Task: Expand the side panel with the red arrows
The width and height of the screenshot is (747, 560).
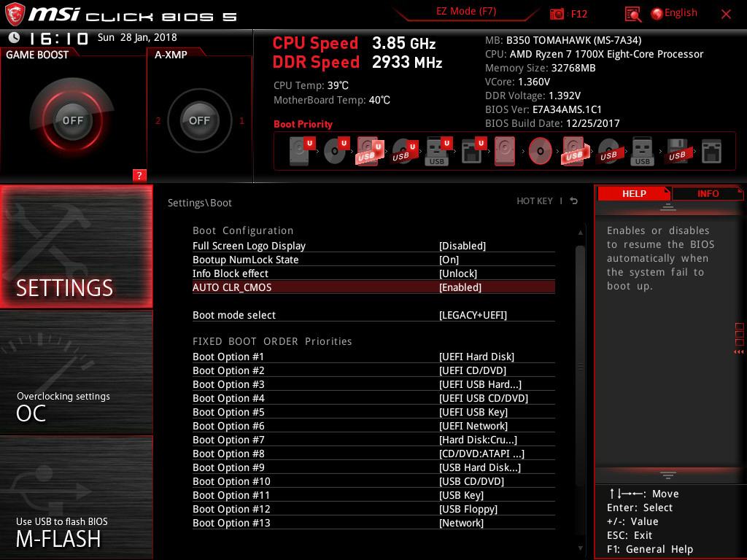Action: pyautogui.click(x=739, y=352)
